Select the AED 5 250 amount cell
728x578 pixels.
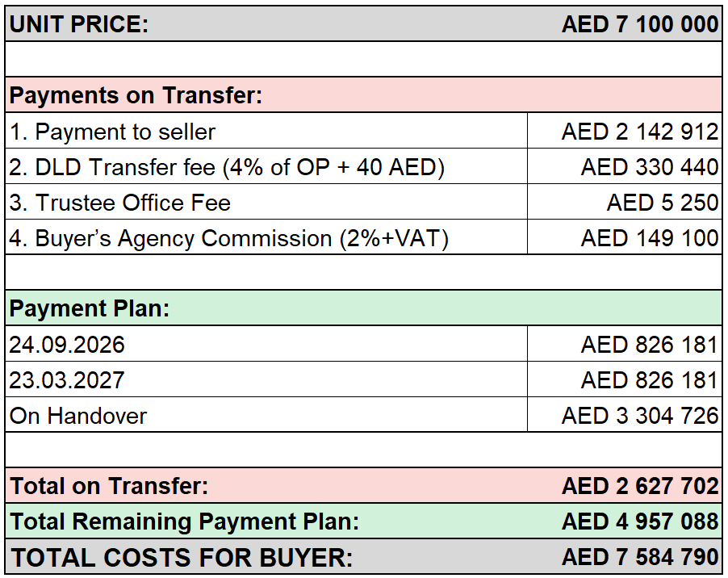point(625,202)
